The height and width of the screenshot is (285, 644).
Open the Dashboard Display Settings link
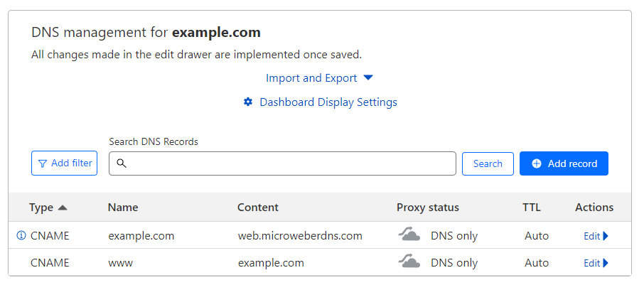pyautogui.click(x=328, y=102)
